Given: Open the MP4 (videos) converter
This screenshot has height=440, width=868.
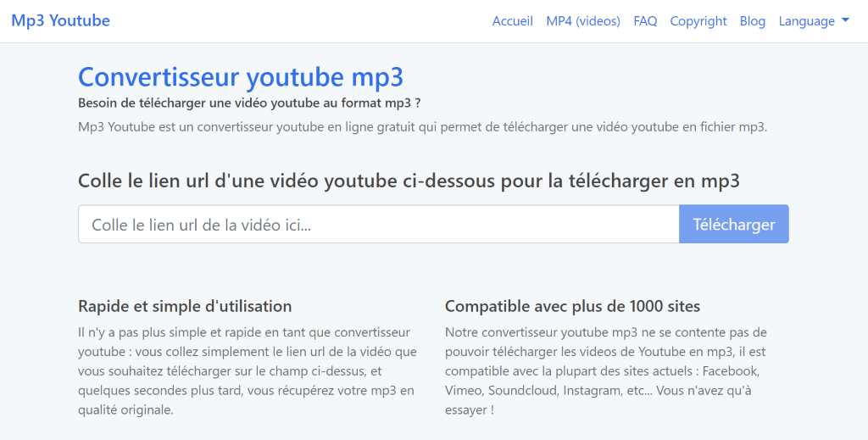Looking at the screenshot, I should [x=583, y=21].
